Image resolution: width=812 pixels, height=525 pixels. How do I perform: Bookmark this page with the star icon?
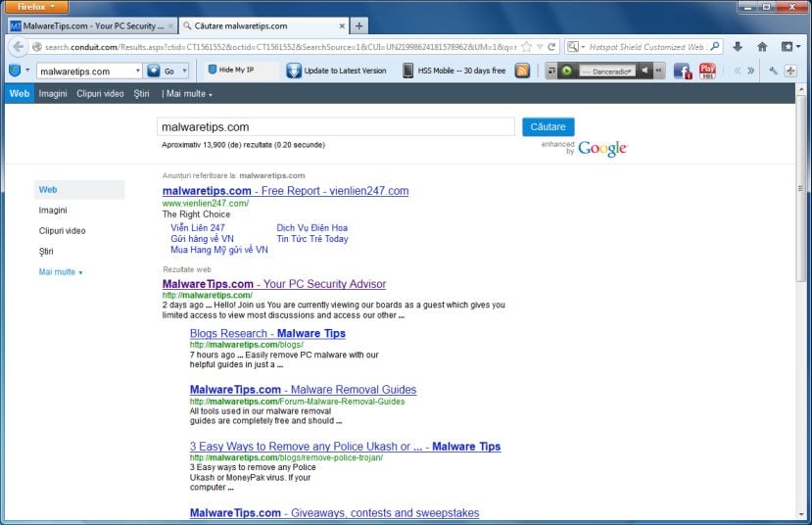pos(527,47)
